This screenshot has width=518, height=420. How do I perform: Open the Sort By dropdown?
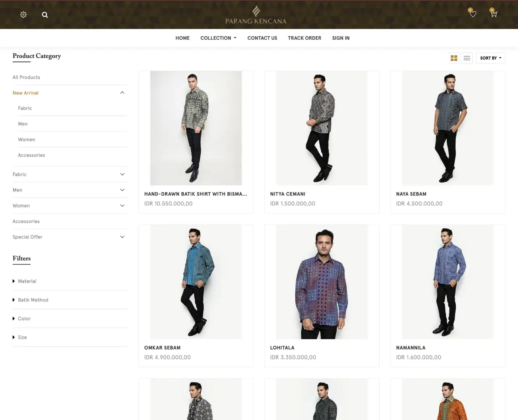pos(490,58)
